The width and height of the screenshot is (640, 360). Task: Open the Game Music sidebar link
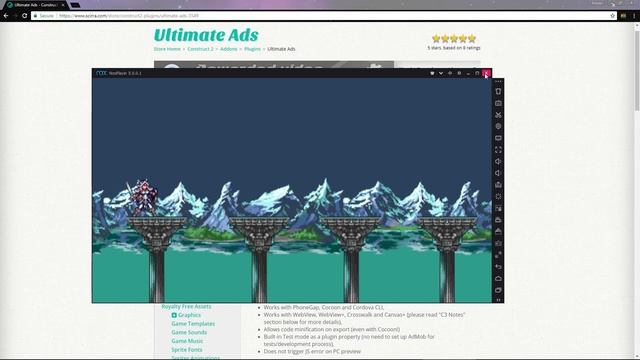(187, 341)
